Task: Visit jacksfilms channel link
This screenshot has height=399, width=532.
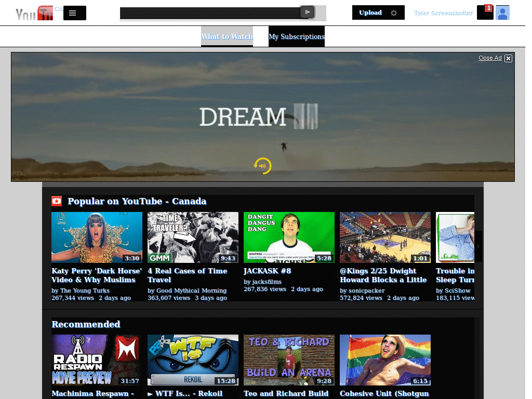Action: tap(267, 282)
